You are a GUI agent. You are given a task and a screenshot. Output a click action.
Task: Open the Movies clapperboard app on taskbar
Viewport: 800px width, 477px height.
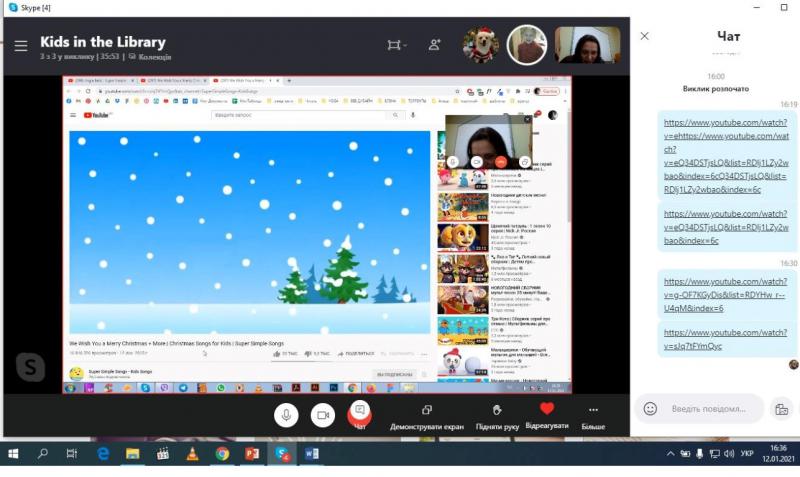162,454
